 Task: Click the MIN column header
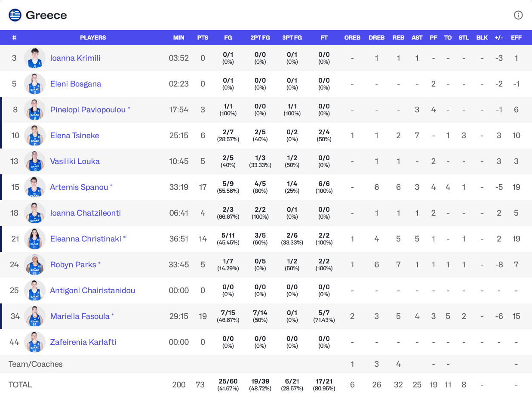(178, 37)
